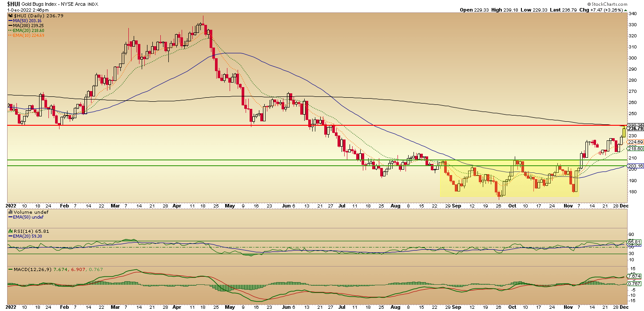Image resolution: width=644 pixels, height=311 pixels.
Task: Click the 203.16 tag on the right axis
Action: pyautogui.click(x=636, y=166)
